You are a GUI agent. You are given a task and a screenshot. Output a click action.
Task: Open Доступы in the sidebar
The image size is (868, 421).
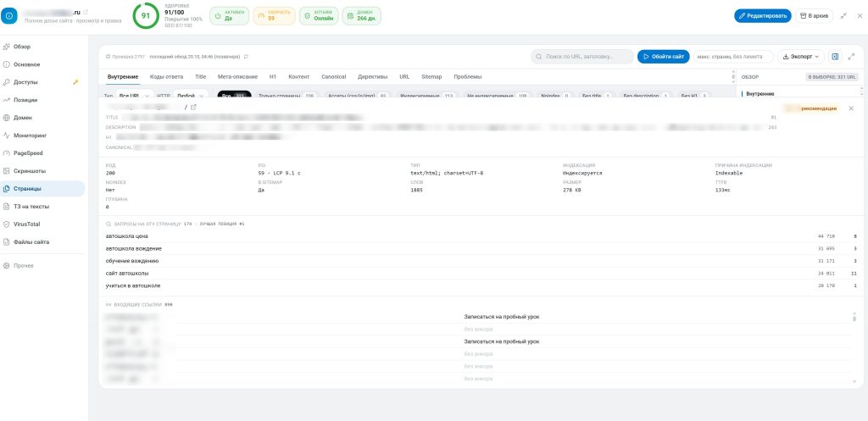[42, 82]
